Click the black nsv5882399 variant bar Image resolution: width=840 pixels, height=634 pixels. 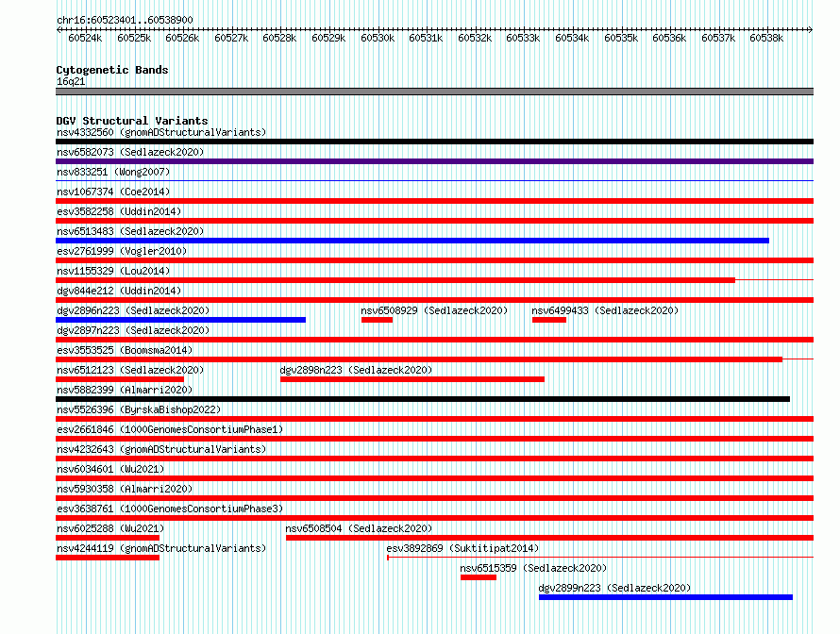click(423, 399)
